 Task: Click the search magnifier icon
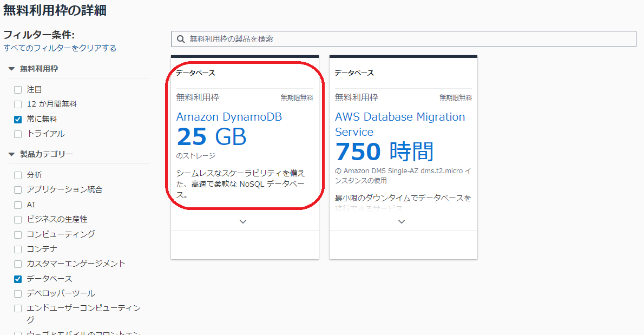tap(180, 39)
